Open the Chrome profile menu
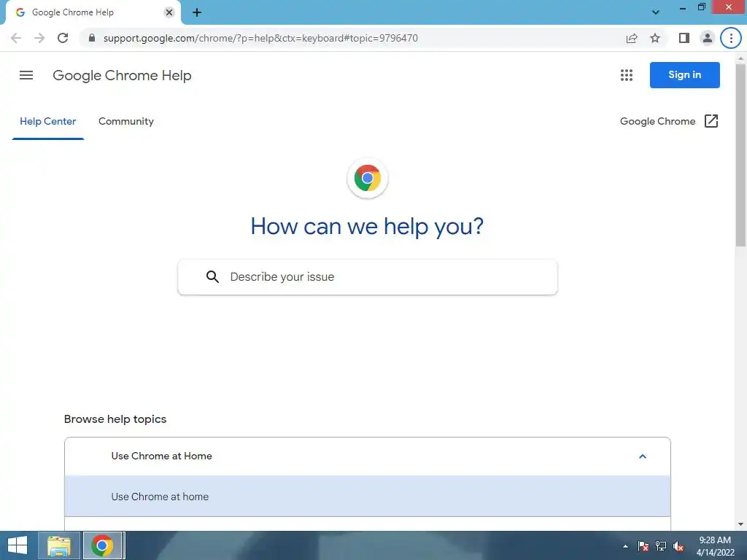Viewport: 747px width, 560px height. point(708,38)
